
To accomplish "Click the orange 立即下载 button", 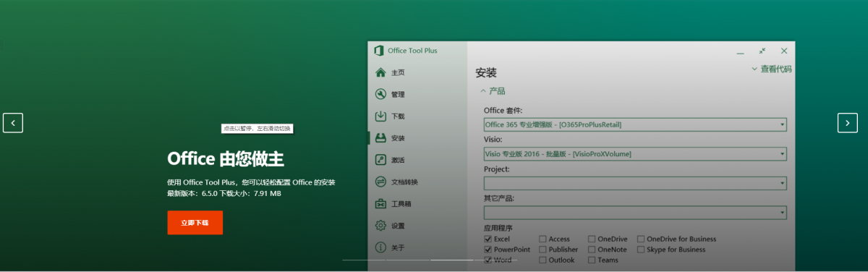I will click(x=195, y=223).
